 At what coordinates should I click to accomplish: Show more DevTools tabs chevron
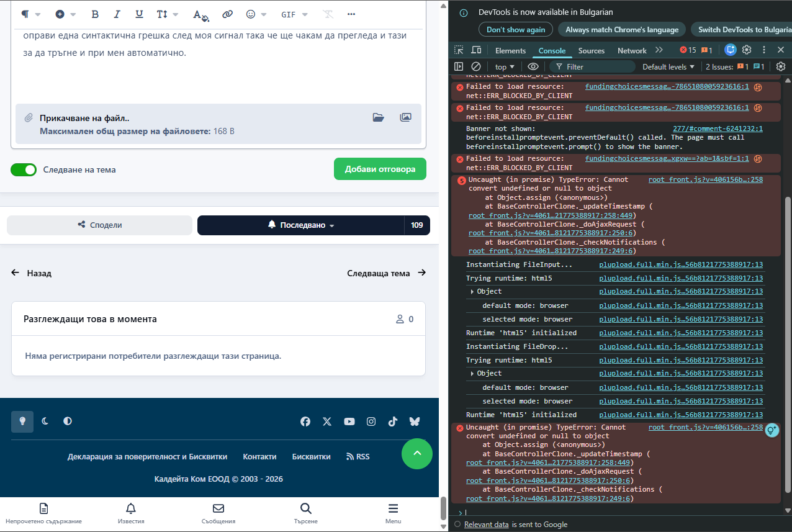(x=659, y=50)
